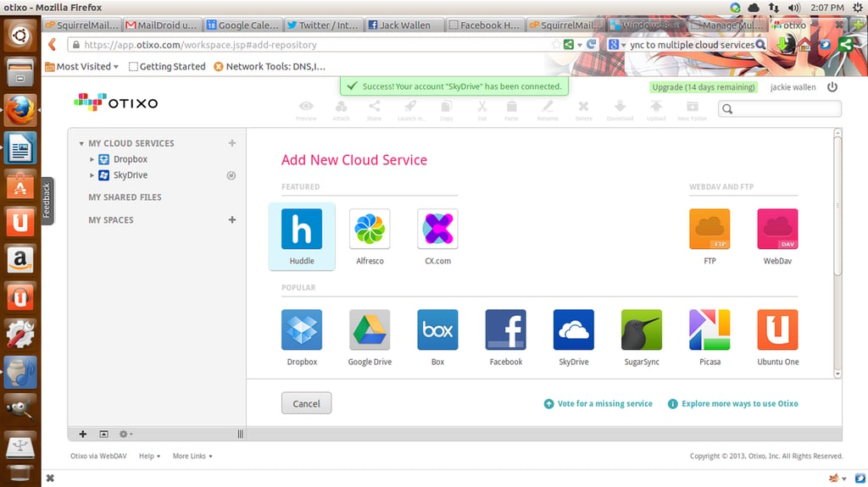Open Vote for a missing service link
868x487 pixels.
tap(598, 404)
